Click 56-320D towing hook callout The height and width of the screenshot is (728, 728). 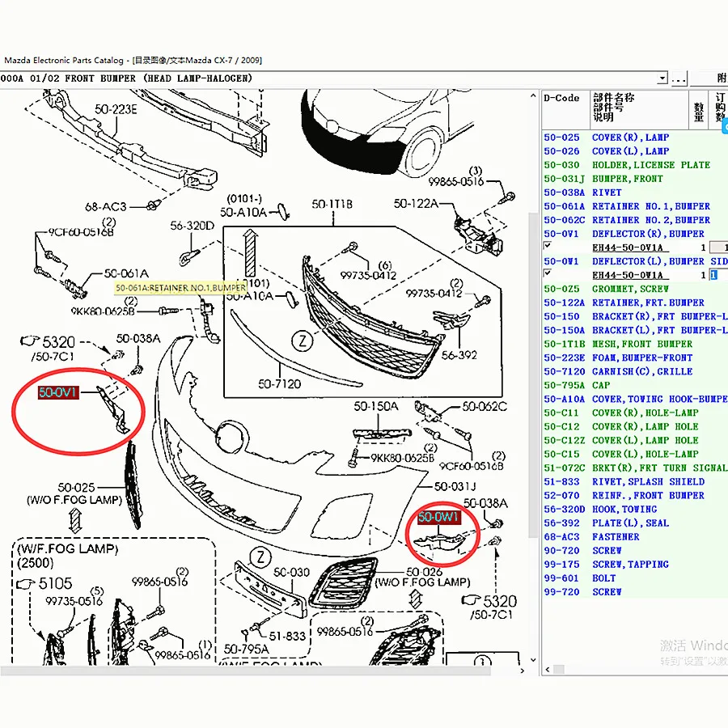[x=193, y=226]
